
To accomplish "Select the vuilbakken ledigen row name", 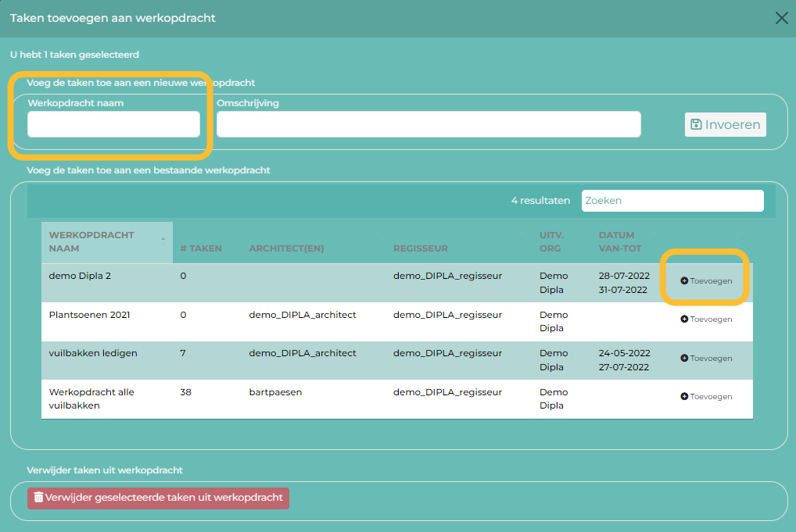I will pos(93,353).
